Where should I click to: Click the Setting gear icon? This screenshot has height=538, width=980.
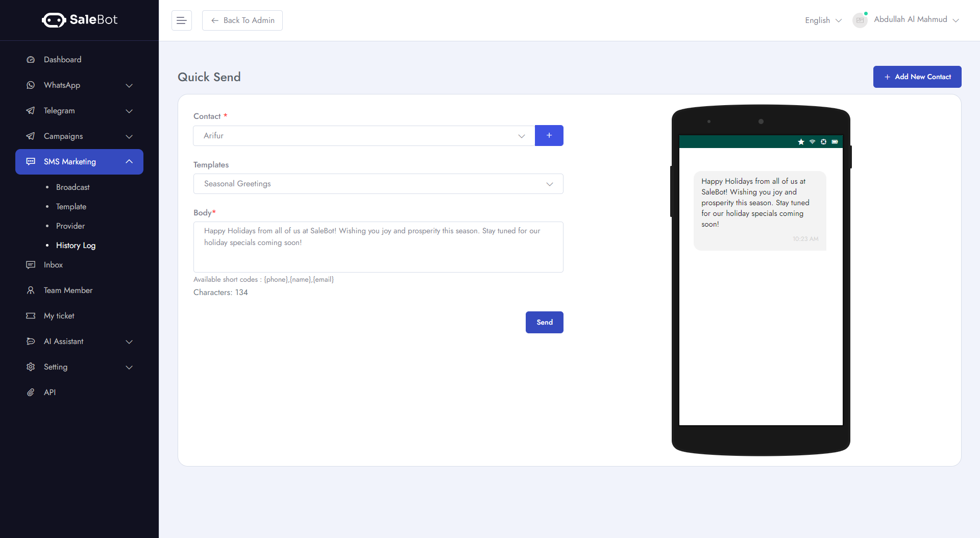[31, 366]
